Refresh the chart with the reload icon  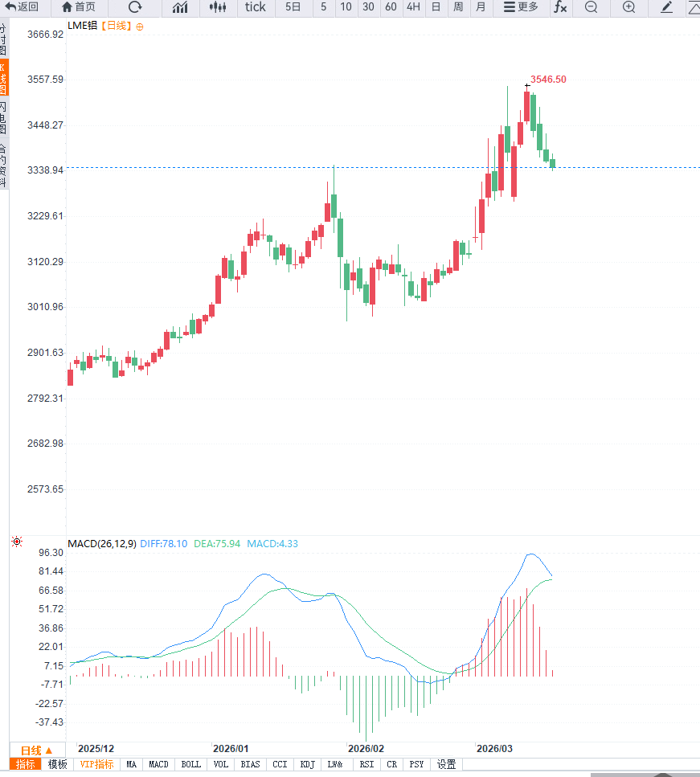pyautogui.click(x=134, y=7)
